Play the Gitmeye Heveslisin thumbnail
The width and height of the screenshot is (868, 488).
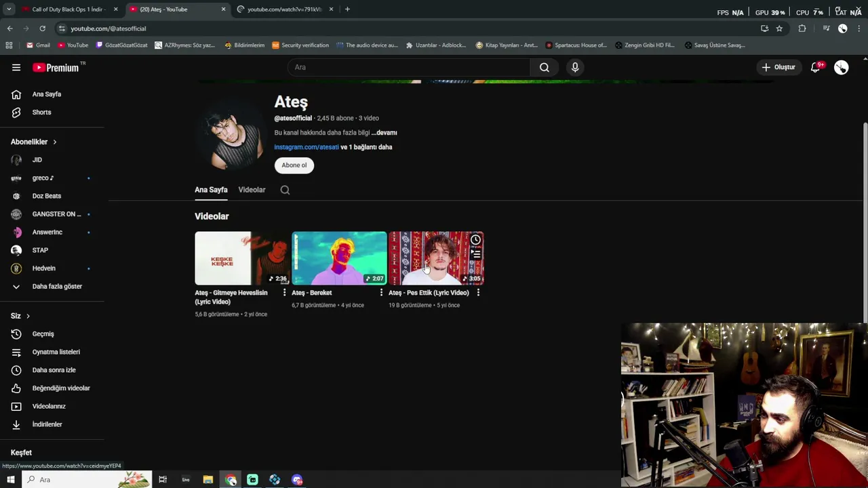tap(242, 258)
